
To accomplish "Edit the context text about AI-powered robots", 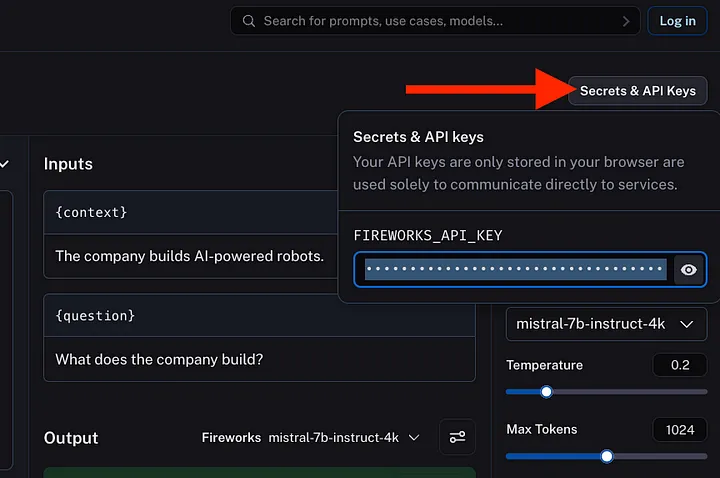I will (x=190, y=256).
